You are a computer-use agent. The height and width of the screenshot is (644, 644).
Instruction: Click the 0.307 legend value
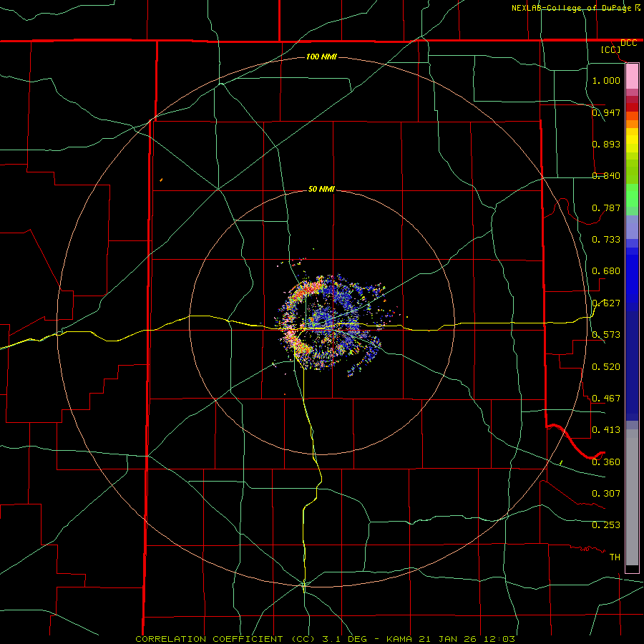pos(606,494)
